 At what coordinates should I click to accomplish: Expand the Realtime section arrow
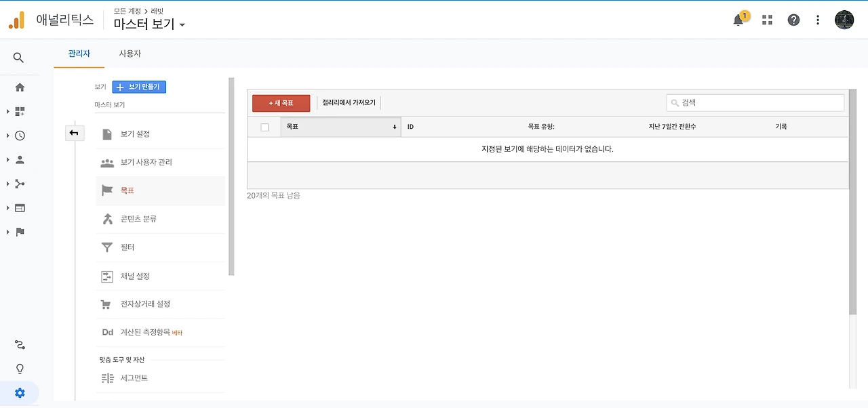8,136
